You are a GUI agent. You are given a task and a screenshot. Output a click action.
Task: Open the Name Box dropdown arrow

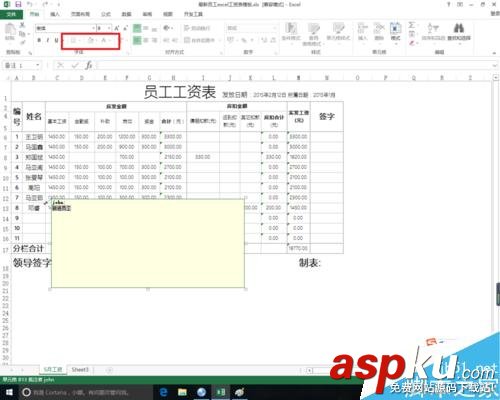38,65
